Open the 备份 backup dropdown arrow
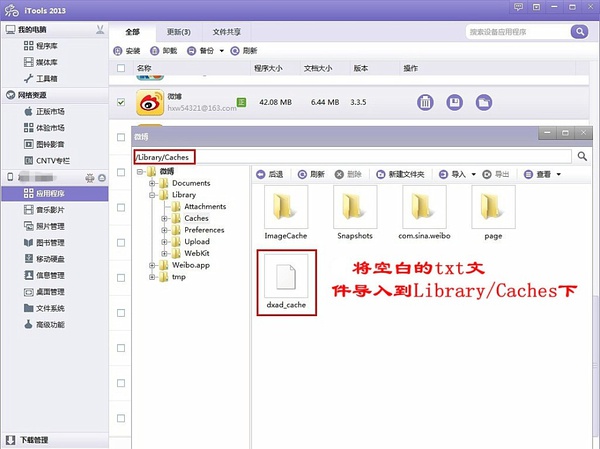Screen dimensions: 600x449 [x=222, y=51]
